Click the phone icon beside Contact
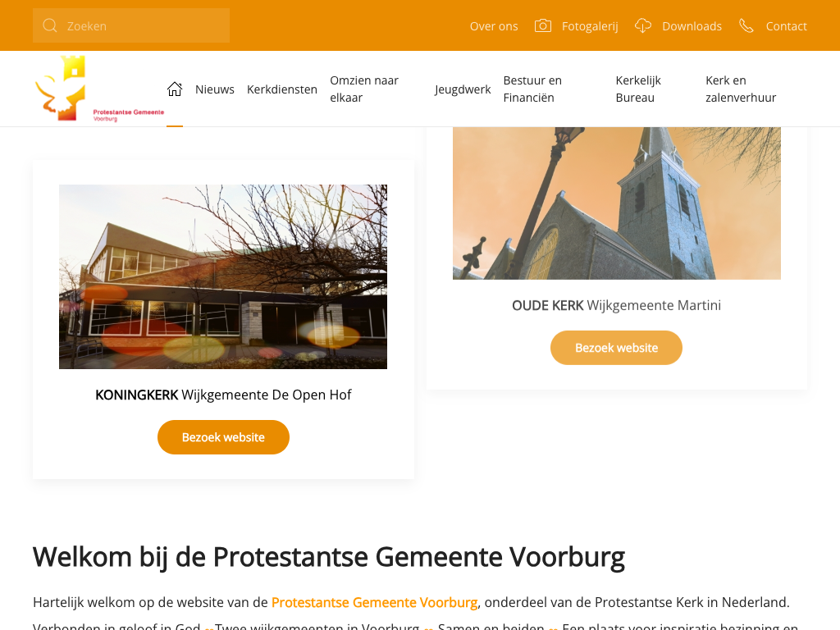The image size is (840, 630). click(x=746, y=25)
